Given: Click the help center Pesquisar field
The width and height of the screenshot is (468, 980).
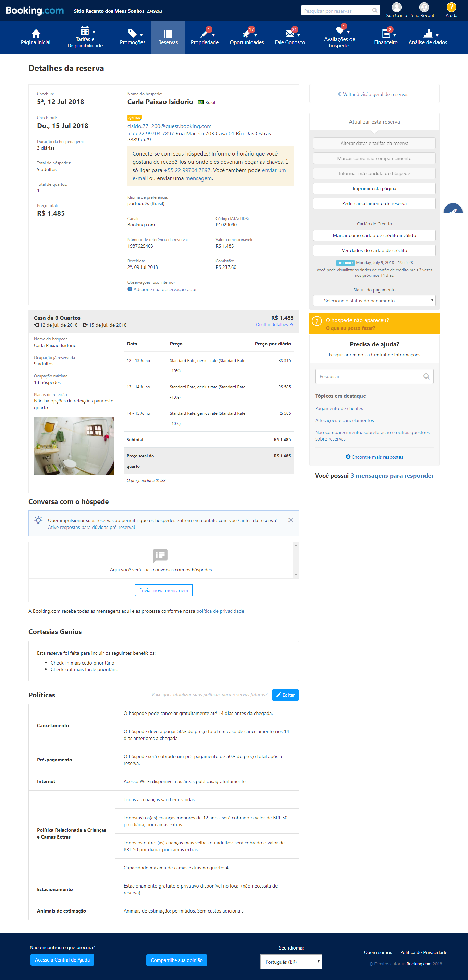Looking at the screenshot, I should [x=374, y=376].
